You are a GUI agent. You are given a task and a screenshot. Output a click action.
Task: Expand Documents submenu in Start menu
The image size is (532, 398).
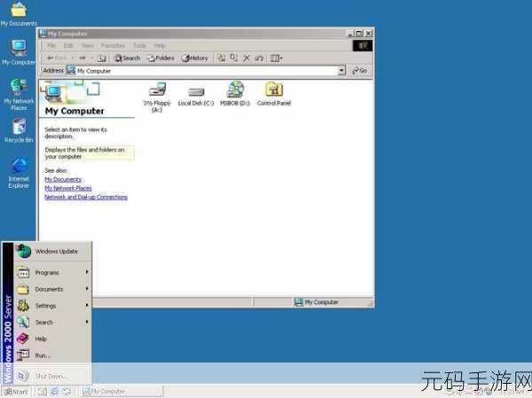pyautogui.click(x=52, y=289)
